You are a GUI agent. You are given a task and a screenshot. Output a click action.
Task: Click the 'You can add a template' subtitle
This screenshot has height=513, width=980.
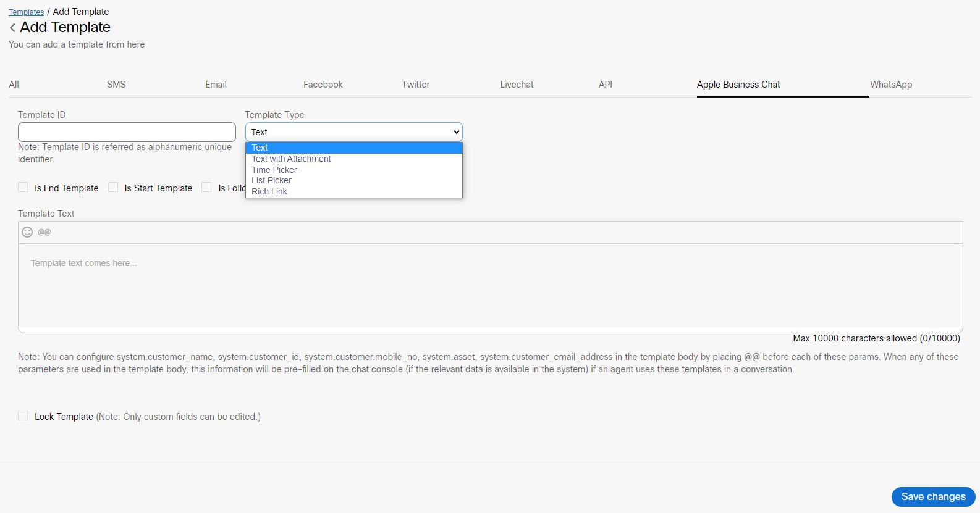[x=77, y=44]
